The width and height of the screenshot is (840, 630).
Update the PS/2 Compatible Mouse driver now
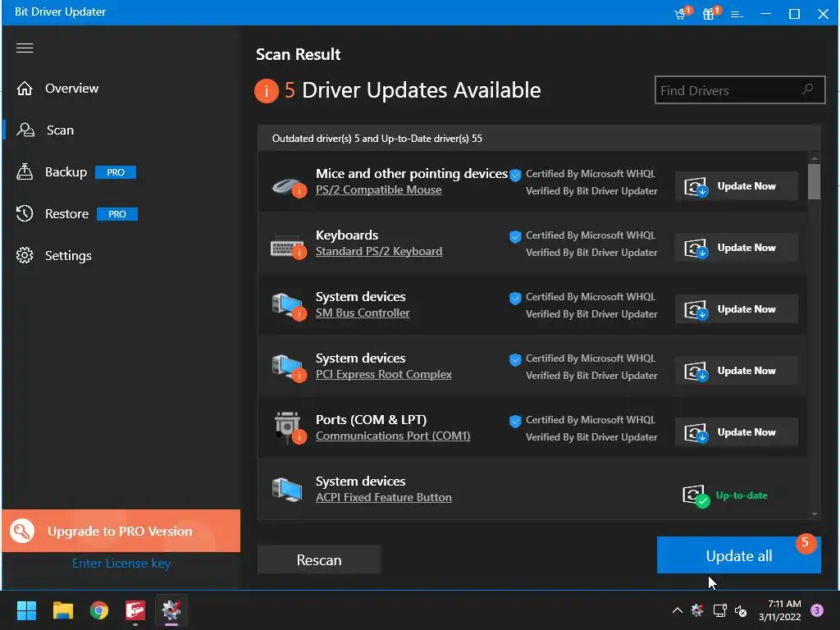(x=737, y=186)
